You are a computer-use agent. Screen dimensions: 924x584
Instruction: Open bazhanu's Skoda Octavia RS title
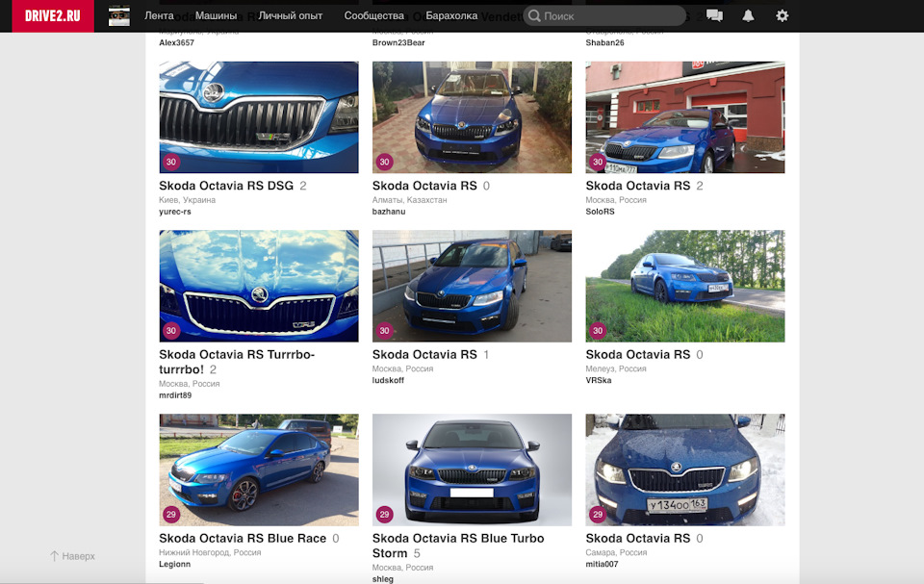424,186
